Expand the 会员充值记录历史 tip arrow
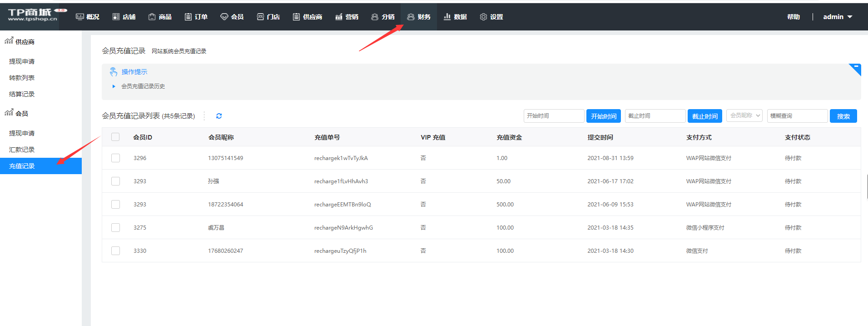868x326 pixels. coord(114,86)
